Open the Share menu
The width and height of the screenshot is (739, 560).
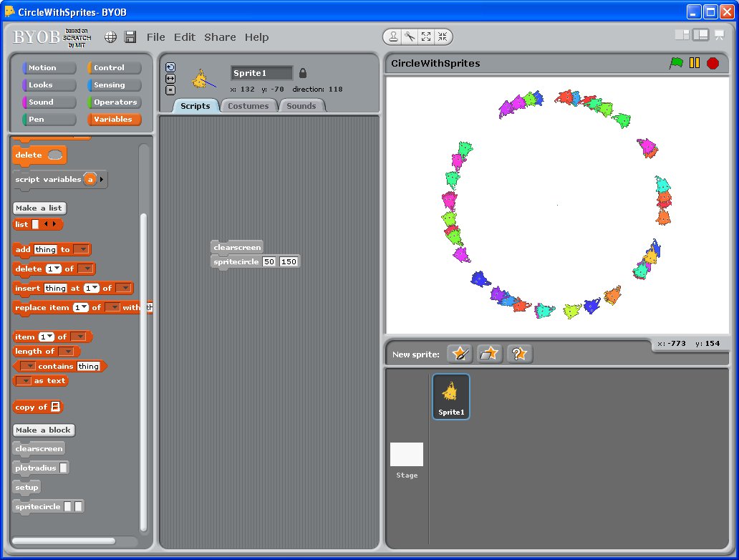pos(220,37)
